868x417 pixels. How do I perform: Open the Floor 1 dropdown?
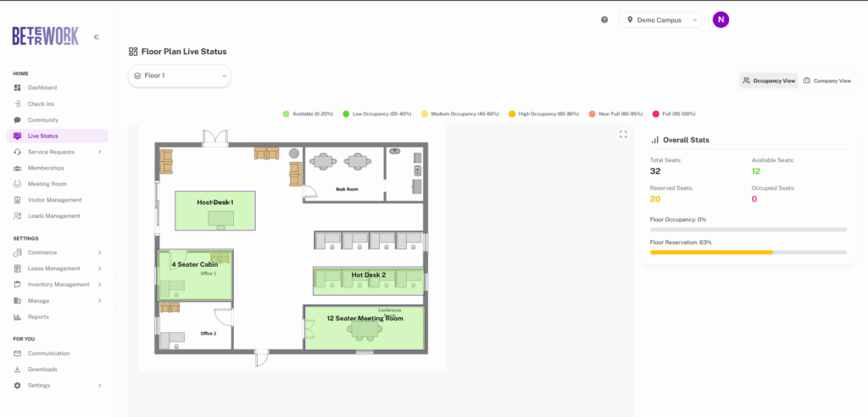[x=179, y=75]
